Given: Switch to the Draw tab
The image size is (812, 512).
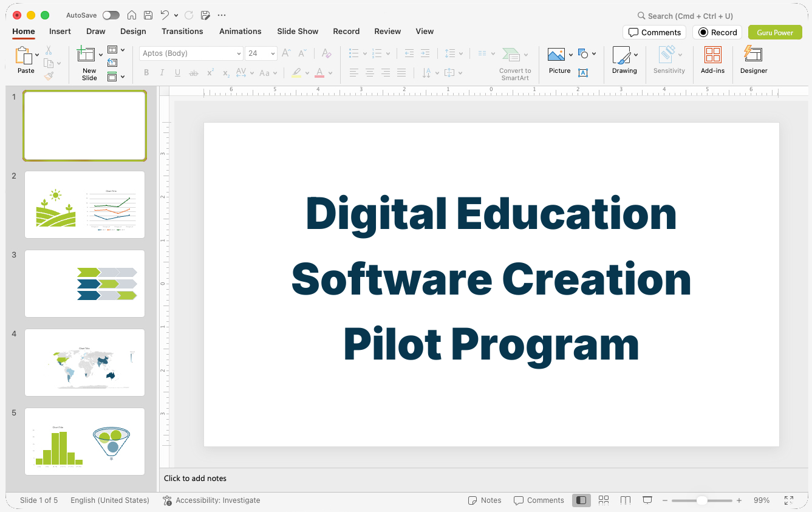Looking at the screenshot, I should [96, 31].
